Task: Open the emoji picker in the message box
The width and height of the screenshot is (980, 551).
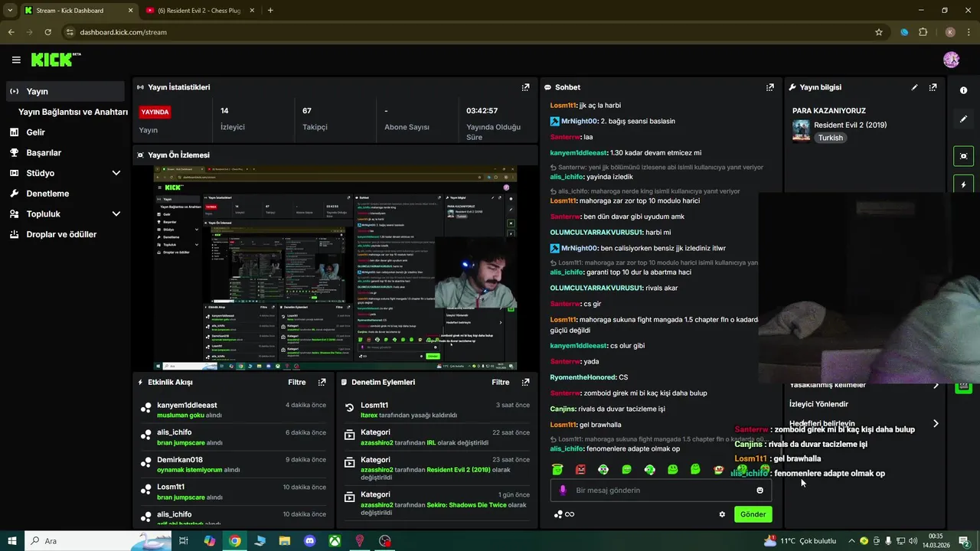Action: pyautogui.click(x=759, y=491)
